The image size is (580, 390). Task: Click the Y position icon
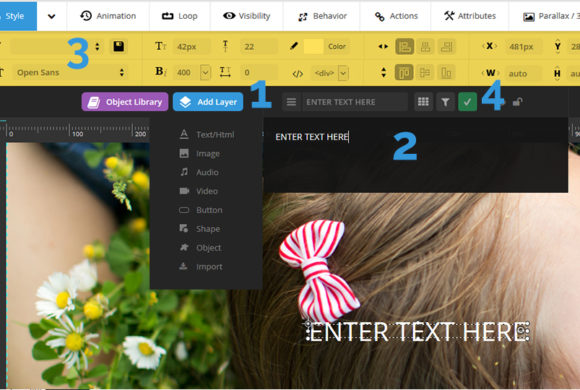pos(557,47)
